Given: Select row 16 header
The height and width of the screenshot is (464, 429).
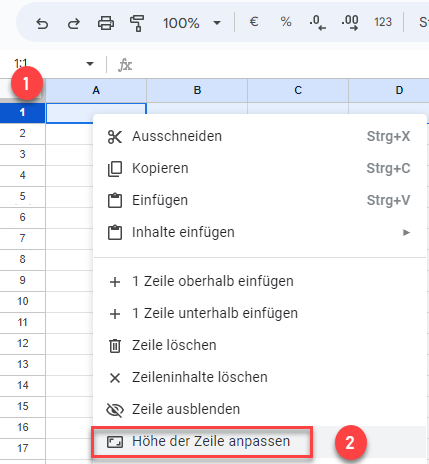Looking at the screenshot, I should 22,428.
